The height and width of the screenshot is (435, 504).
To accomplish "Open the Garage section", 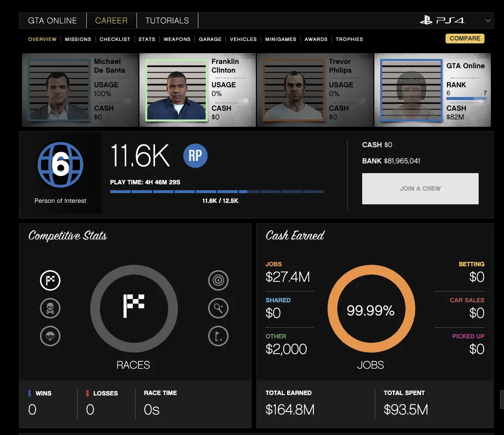I will click(x=210, y=39).
